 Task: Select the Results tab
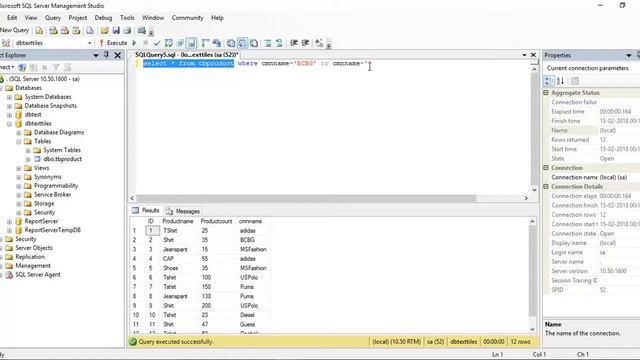[x=146, y=211]
